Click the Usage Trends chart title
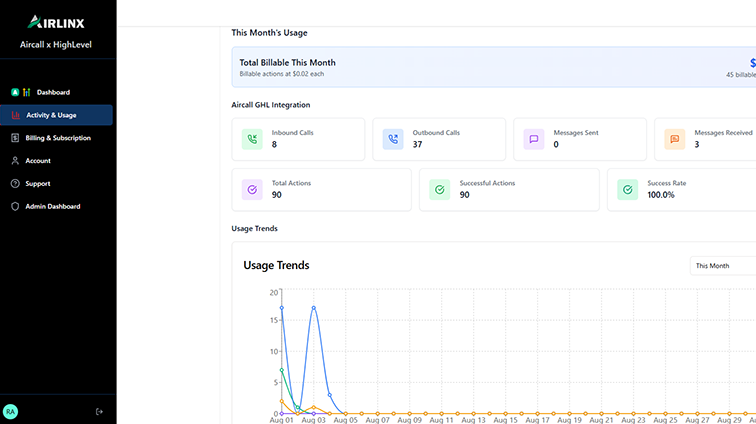Screen dimensions: 756x424 click(x=276, y=265)
